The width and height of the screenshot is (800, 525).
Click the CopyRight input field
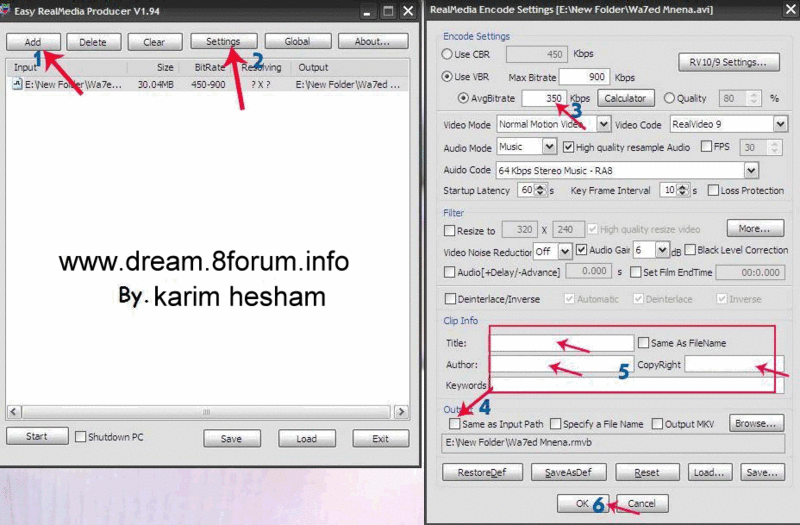734,364
